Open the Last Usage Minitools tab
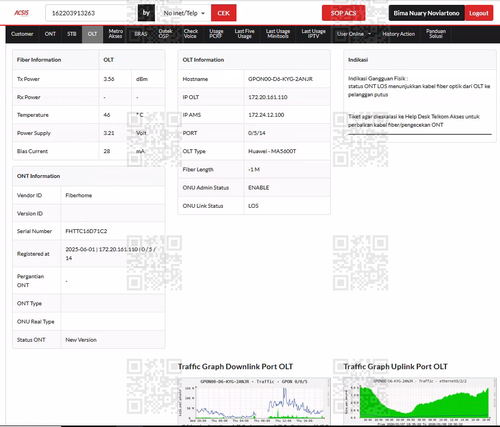 pos(278,34)
